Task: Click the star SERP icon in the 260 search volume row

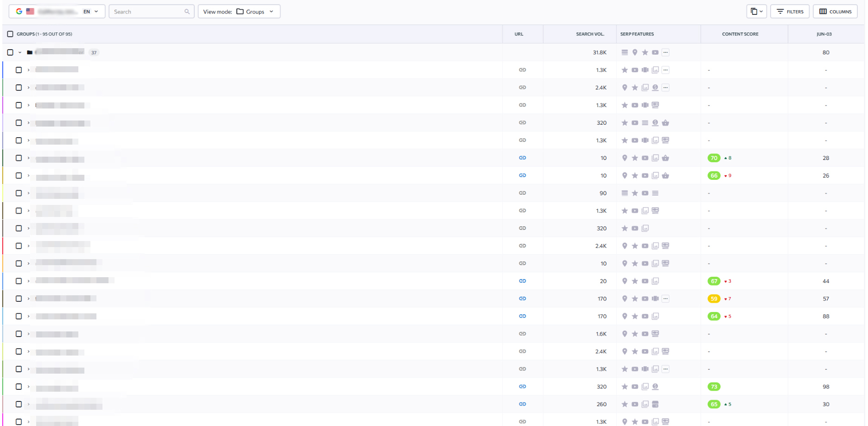Action: (x=625, y=404)
